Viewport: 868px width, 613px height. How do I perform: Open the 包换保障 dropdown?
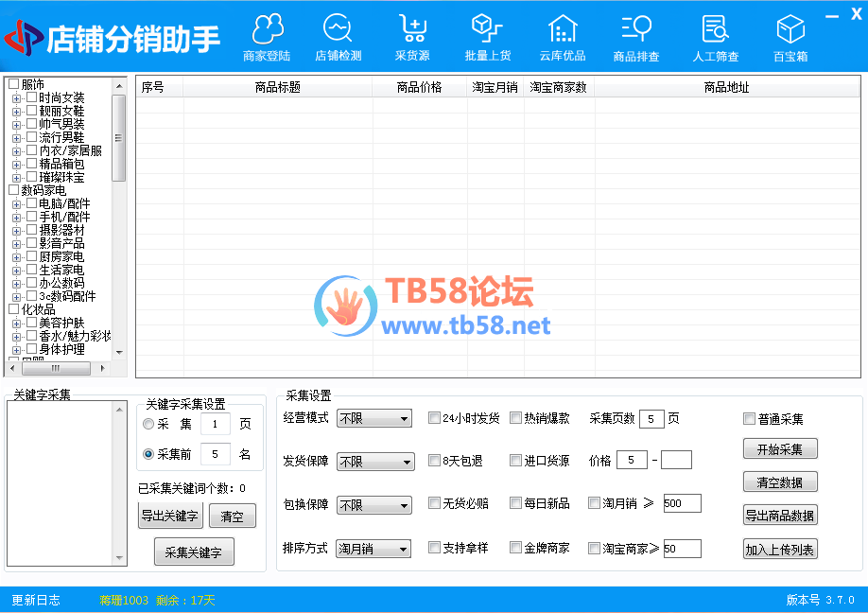[x=374, y=505]
